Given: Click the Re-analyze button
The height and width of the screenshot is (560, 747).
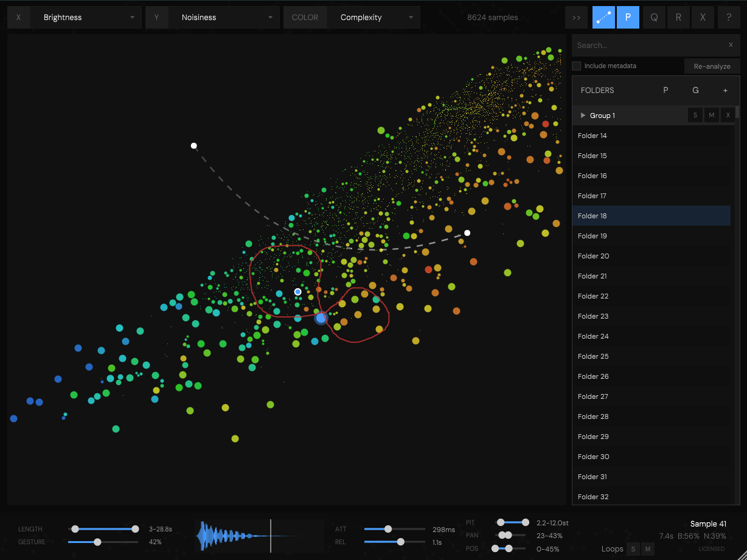Looking at the screenshot, I should (712, 66).
